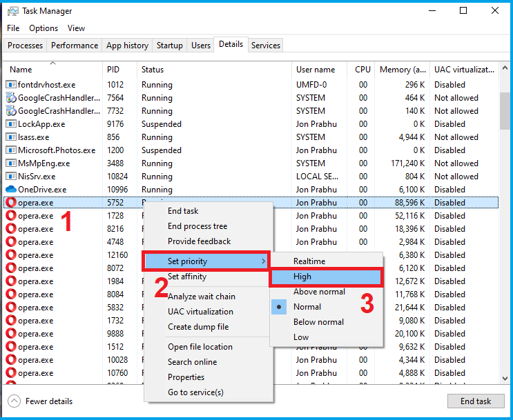Choose End task from context menu
The width and height of the screenshot is (513, 420).
pos(209,211)
